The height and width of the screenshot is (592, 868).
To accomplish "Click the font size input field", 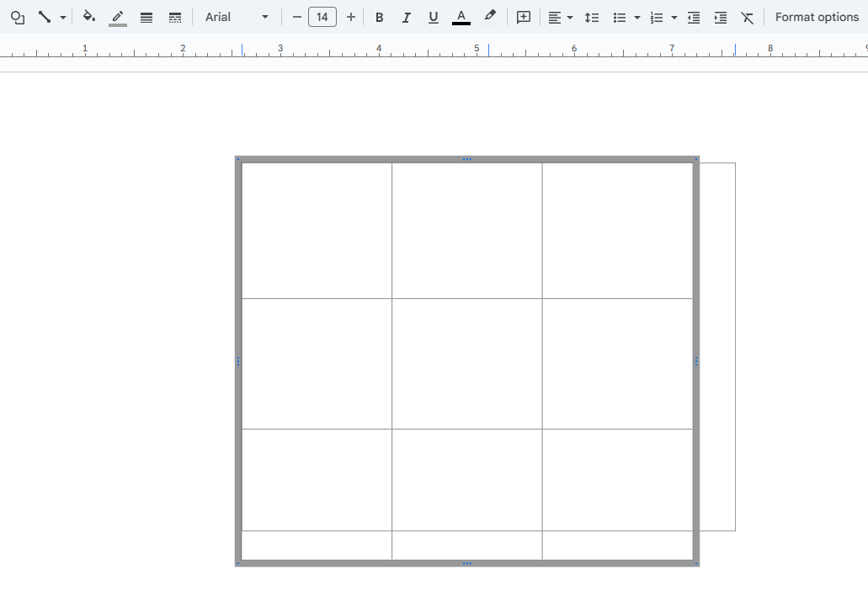I will 322,17.
